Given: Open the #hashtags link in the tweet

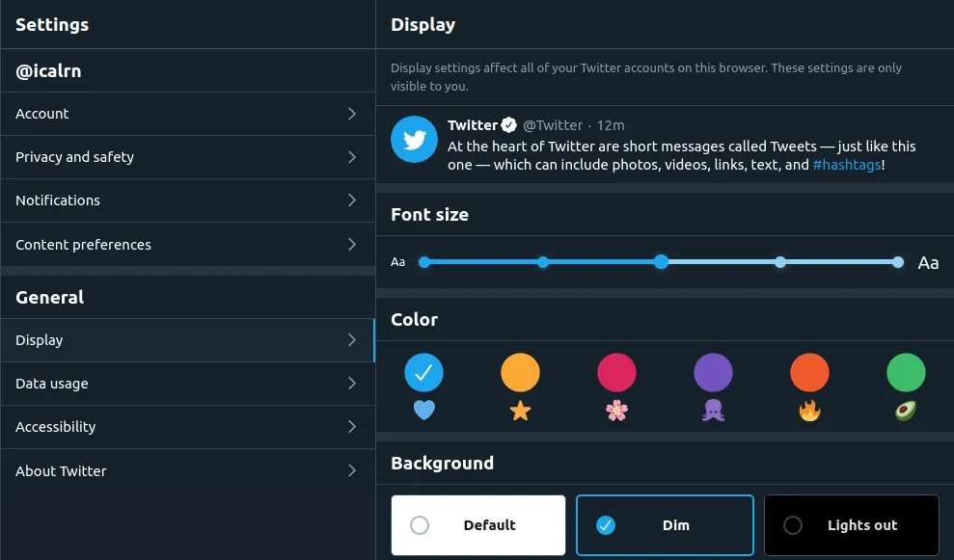Looking at the screenshot, I should 847,164.
